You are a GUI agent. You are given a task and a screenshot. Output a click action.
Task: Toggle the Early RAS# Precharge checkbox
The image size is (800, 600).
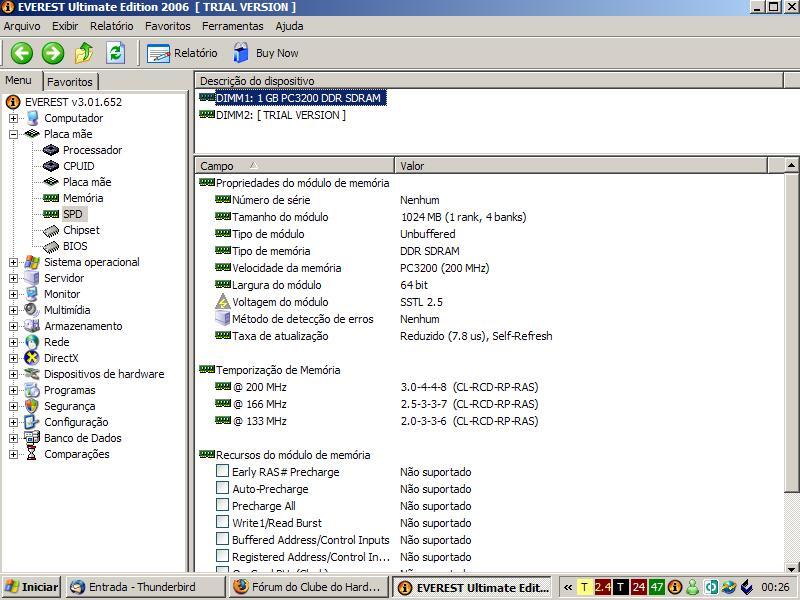pyautogui.click(x=222, y=471)
